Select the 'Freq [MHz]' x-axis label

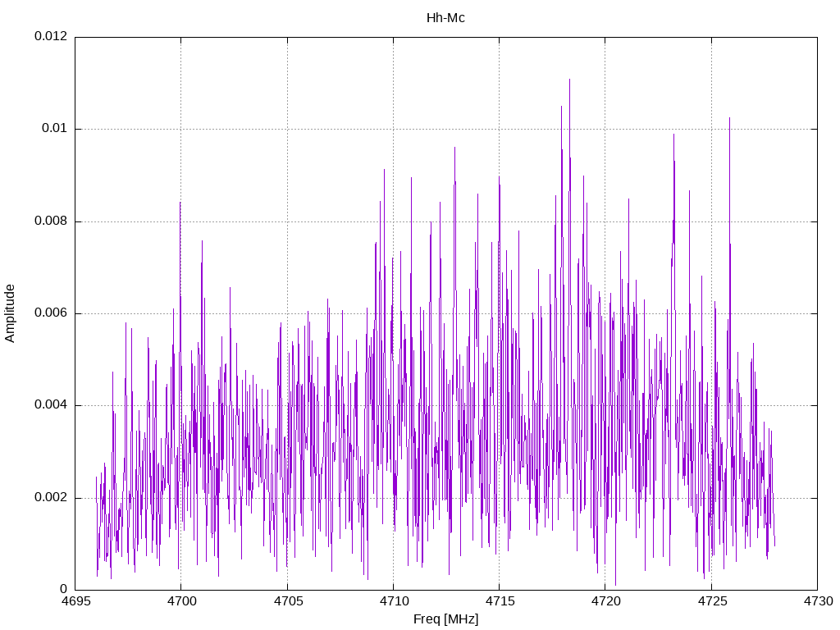click(445, 619)
